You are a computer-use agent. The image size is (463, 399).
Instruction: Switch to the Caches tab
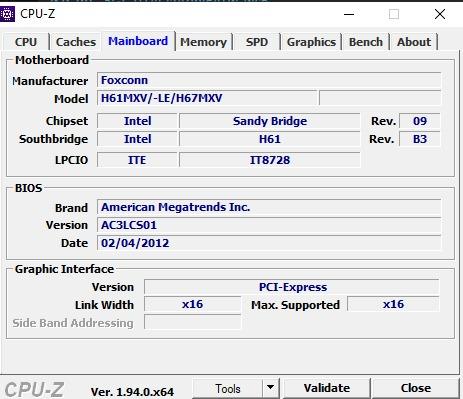point(76,42)
